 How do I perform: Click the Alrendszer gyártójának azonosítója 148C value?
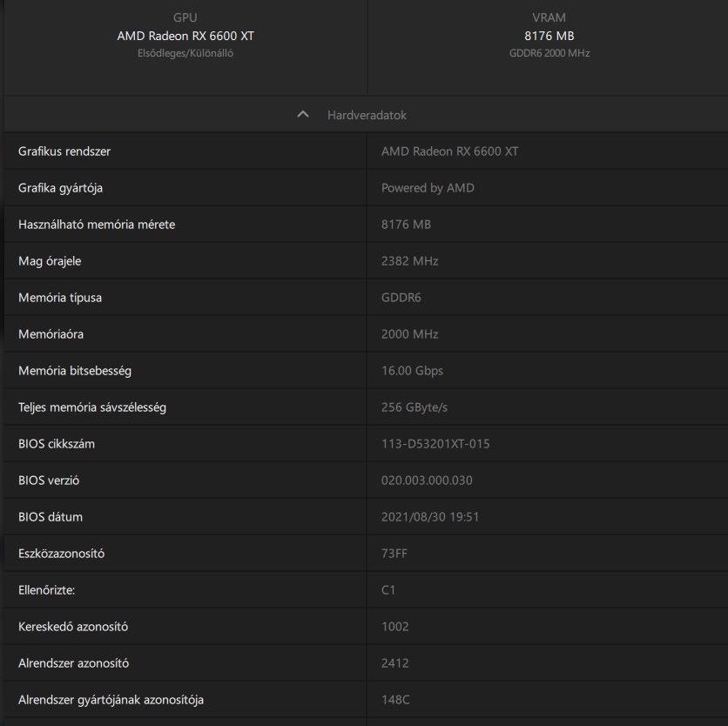tap(394, 700)
